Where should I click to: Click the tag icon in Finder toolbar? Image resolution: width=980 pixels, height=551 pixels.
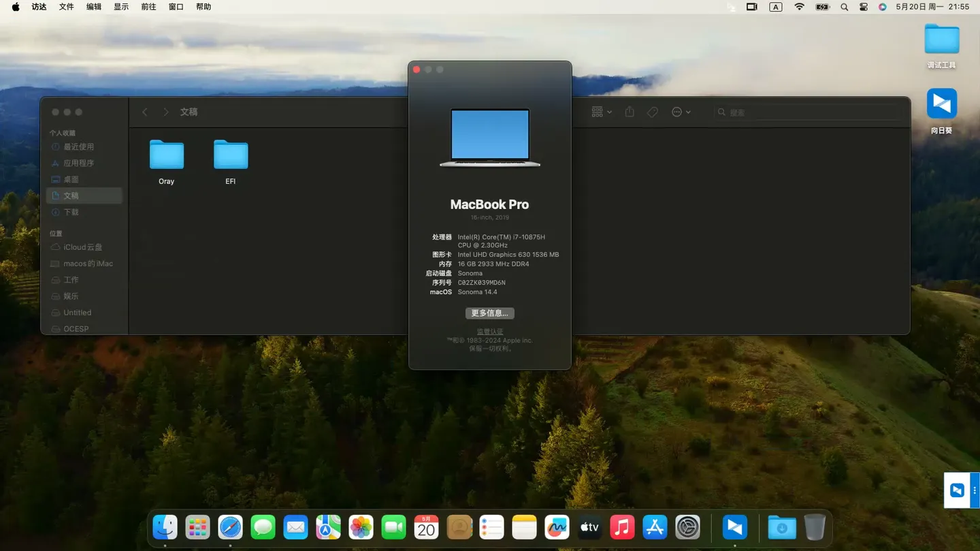(653, 112)
